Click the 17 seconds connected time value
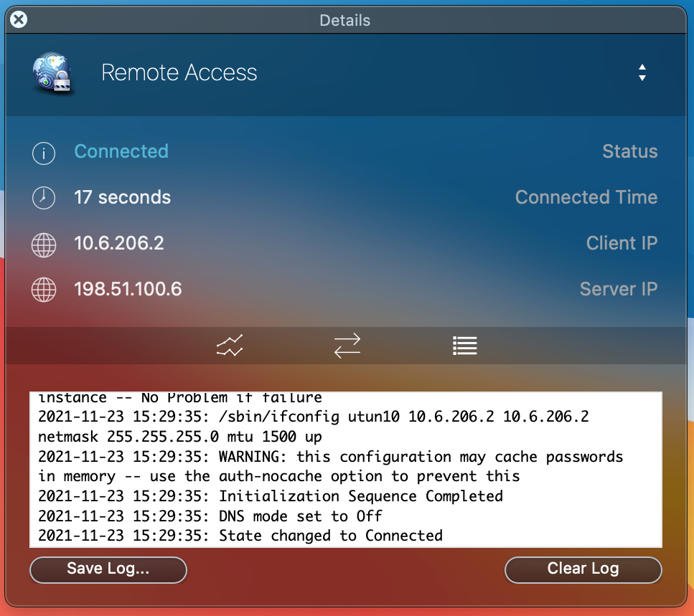 tap(123, 198)
